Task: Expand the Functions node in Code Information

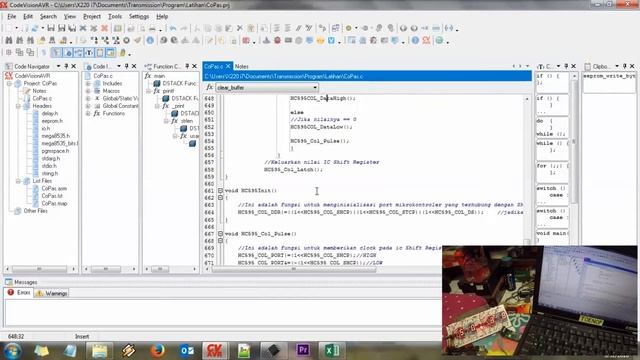Action: (88, 113)
